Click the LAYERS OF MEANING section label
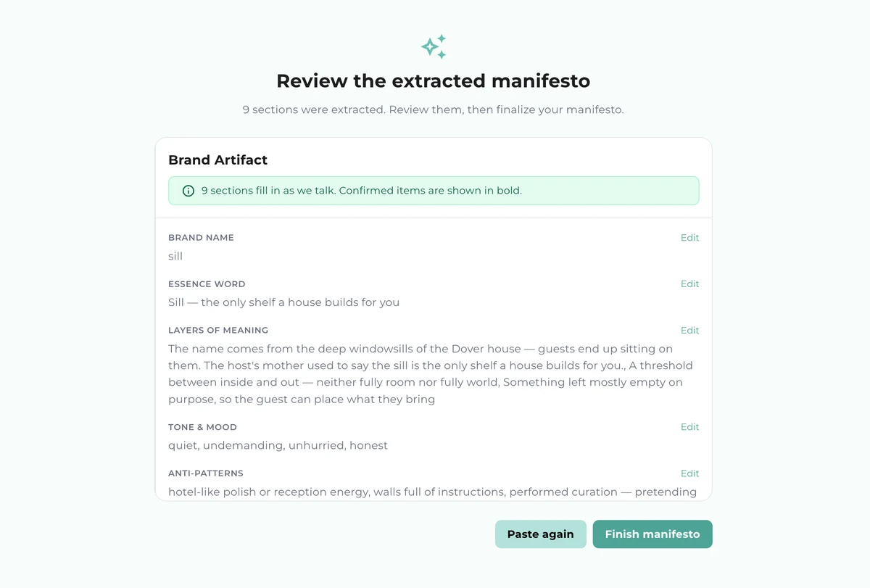870x588 pixels. point(218,331)
